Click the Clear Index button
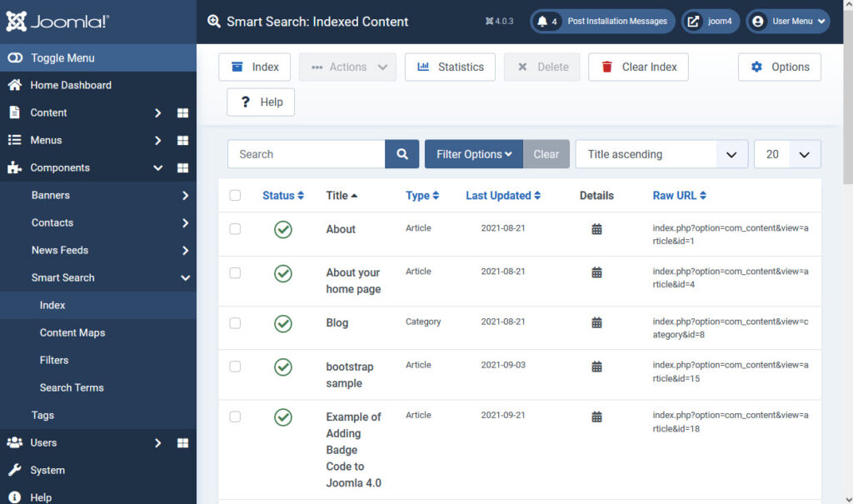The width and height of the screenshot is (853, 504). pos(638,67)
